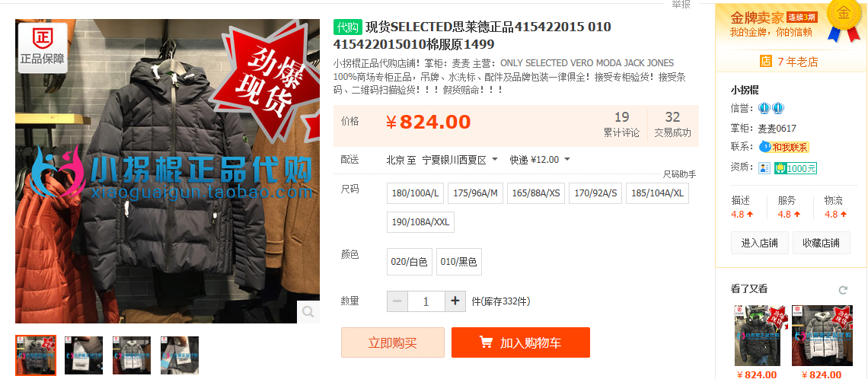Screen dimensions: 868x379
Task: Click the 1000元 deposit badge icon
Action: [x=796, y=167]
